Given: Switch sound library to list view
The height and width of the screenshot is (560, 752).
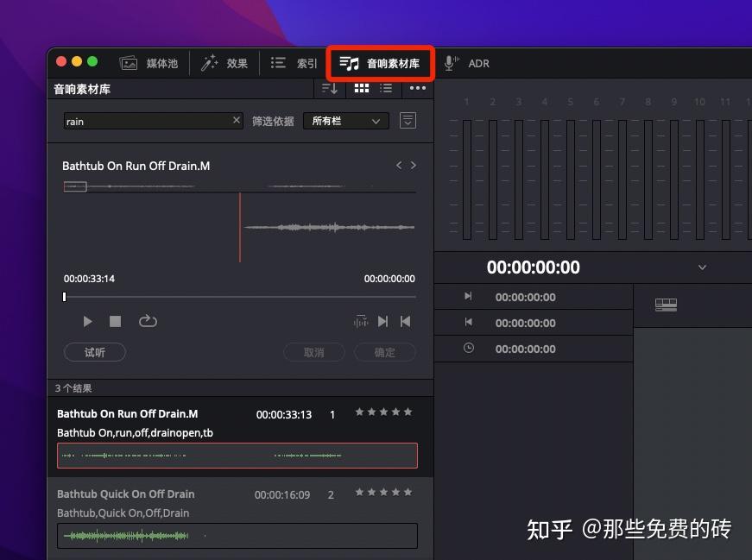Looking at the screenshot, I should [387, 88].
